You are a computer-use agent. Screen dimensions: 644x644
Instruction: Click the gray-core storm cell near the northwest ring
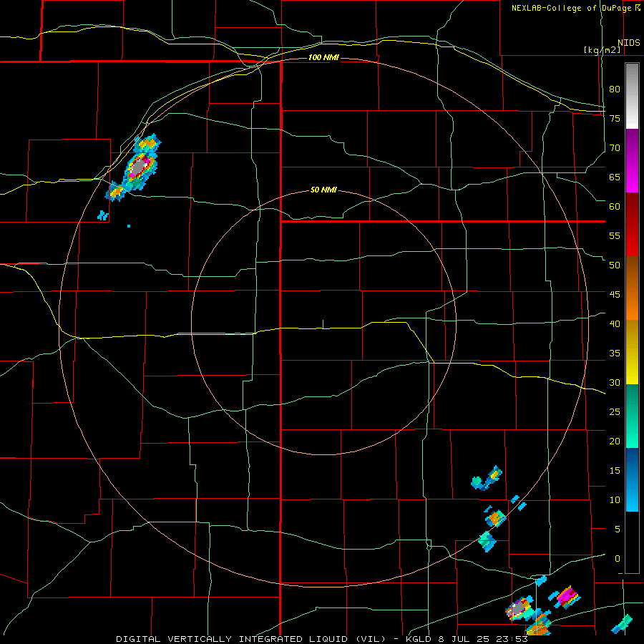(139, 167)
